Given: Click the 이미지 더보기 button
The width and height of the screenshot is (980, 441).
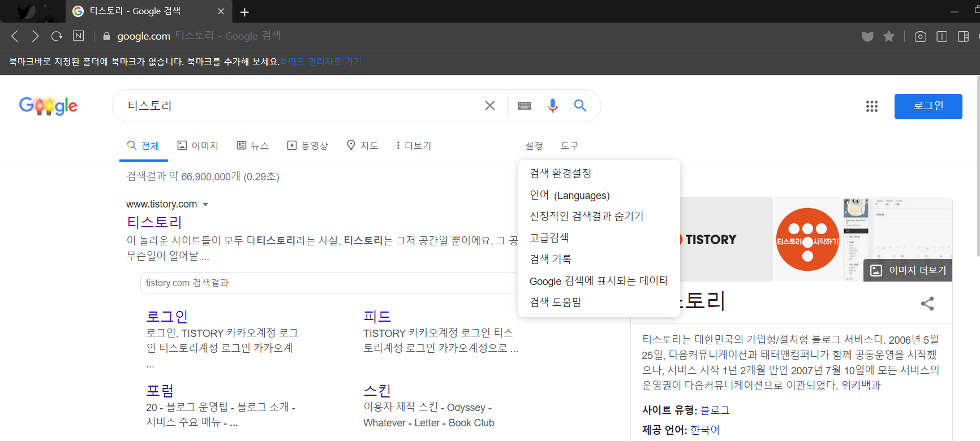Looking at the screenshot, I should [x=908, y=270].
